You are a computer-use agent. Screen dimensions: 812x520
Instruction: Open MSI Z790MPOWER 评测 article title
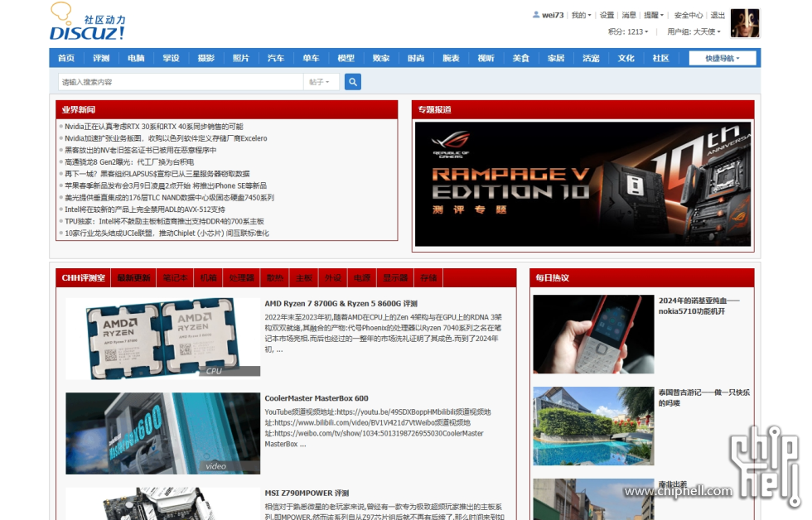coord(307,494)
